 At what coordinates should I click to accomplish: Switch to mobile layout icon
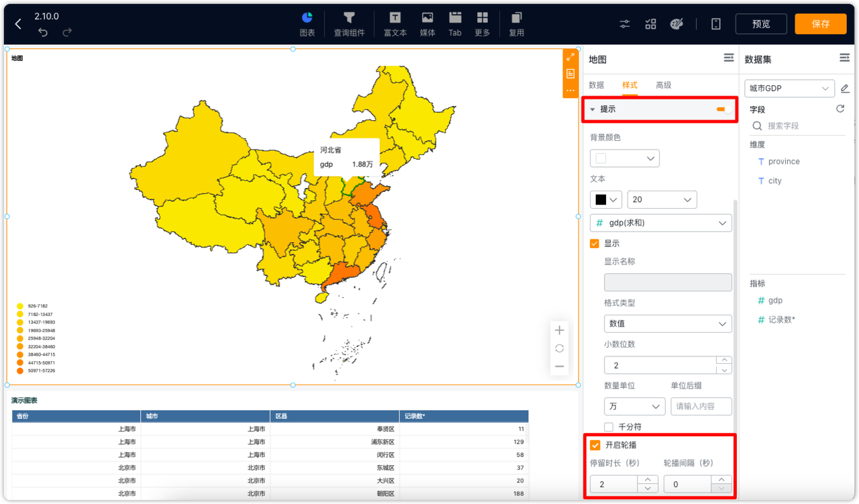(x=716, y=24)
